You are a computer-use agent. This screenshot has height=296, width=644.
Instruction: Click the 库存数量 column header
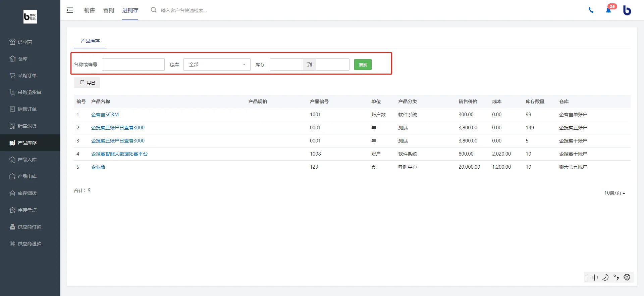tap(535, 101)
